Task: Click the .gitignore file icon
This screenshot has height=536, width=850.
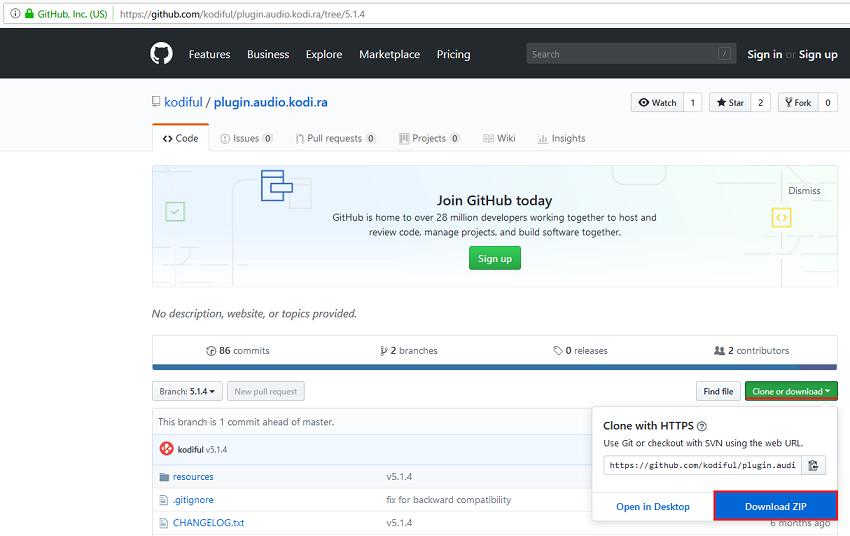Action: [164, 500]
